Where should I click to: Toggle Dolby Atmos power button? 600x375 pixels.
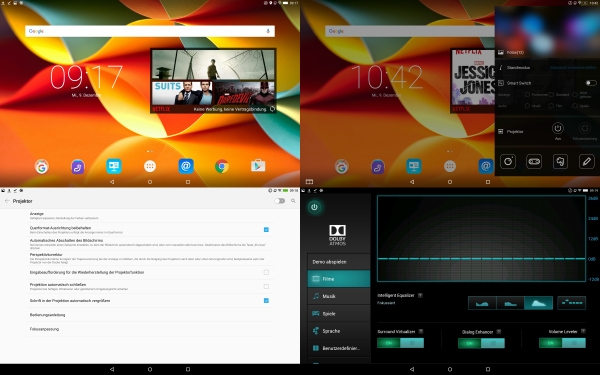click(315, 207)
